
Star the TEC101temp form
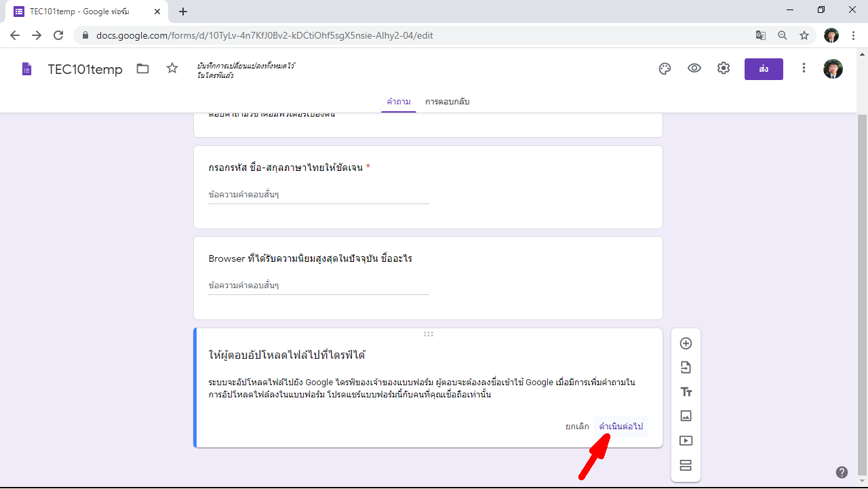click(x=172, y=69)
